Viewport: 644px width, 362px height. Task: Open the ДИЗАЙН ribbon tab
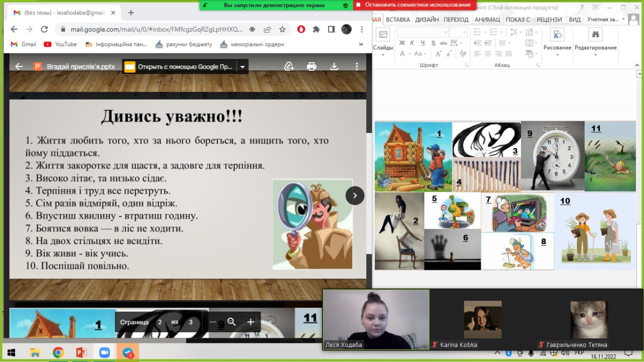click(x=427, y=20)
